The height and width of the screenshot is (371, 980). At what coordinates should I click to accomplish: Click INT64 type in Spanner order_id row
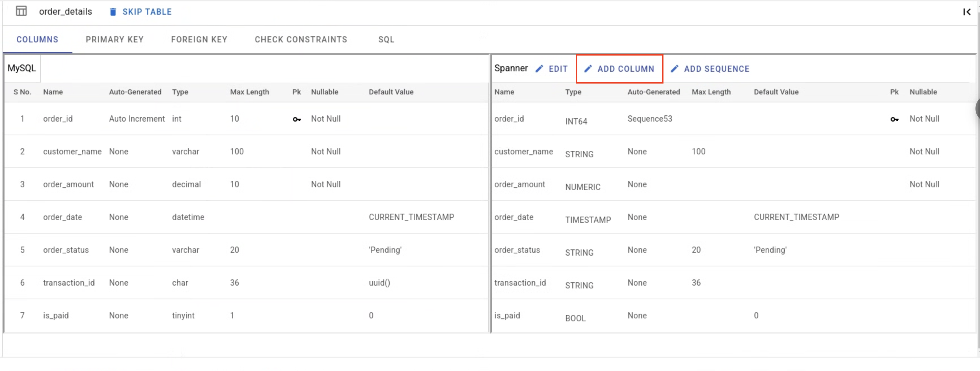[x=576, y=121]
